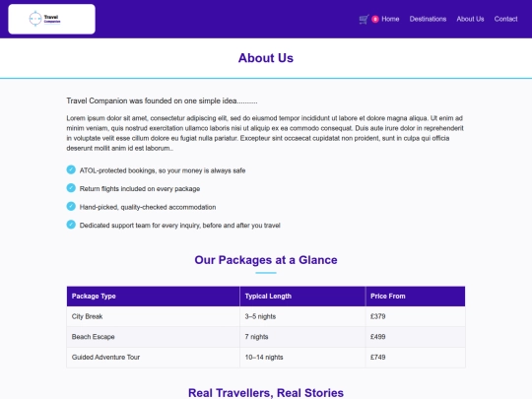Screen dimensions: 532x399
Task: Click checkmark icon beside Dedicated support team
Action: 71,225
